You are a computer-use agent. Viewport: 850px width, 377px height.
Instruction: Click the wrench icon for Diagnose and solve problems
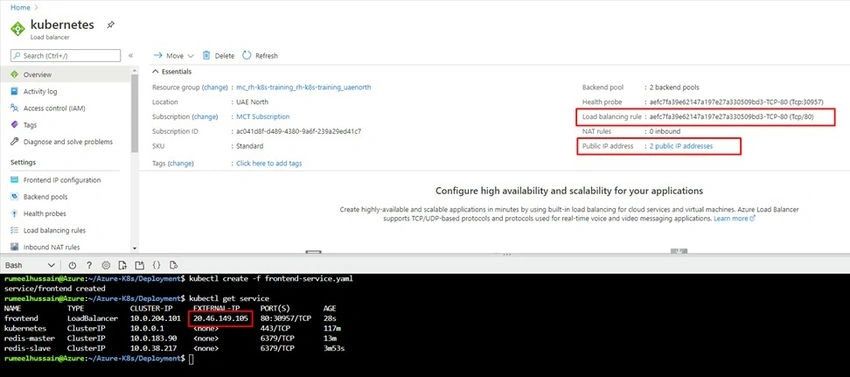point(15,142)
